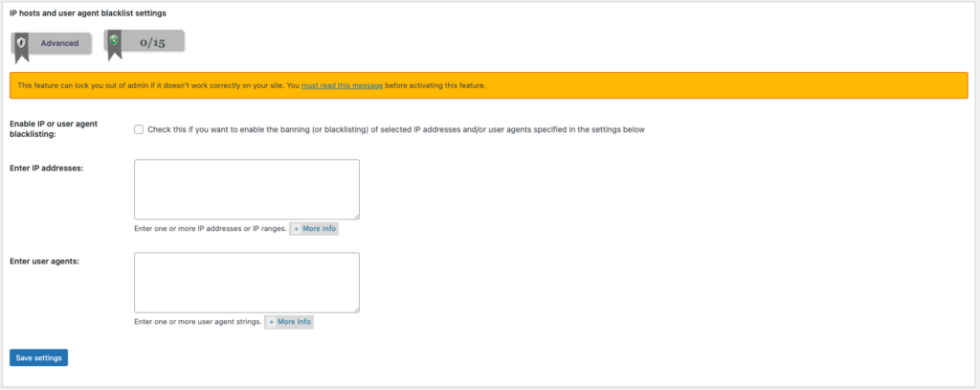980x390 pixels.
Task: Click the 'Enter user agents:' label
Action: [44, 261]
